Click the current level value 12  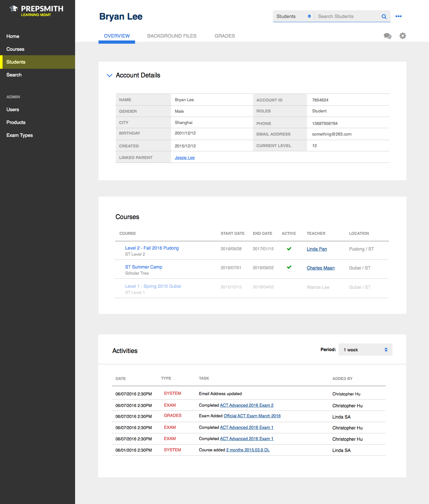pyautogui.click(x=314, y=146)
